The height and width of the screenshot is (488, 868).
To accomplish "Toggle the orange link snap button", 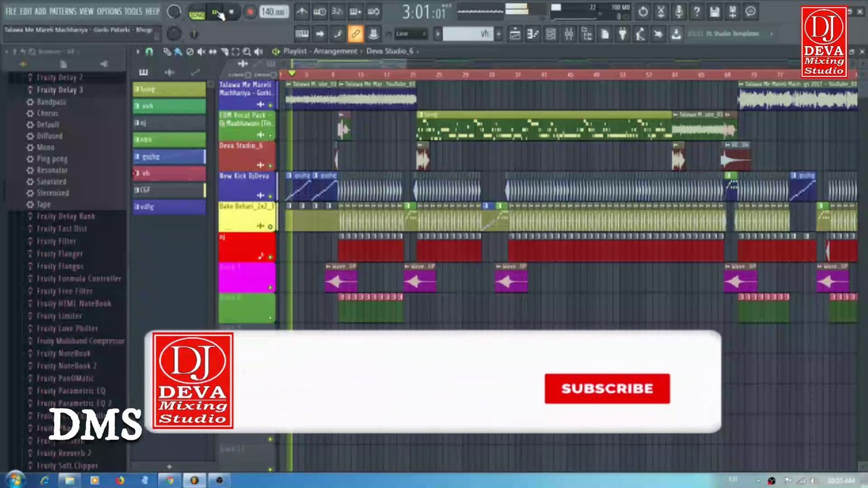I will pos(355,33).
